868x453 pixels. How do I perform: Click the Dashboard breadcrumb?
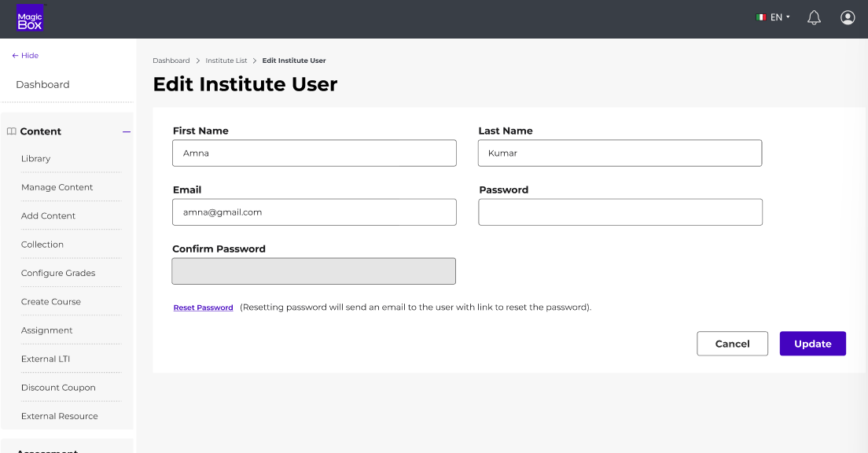171,61
